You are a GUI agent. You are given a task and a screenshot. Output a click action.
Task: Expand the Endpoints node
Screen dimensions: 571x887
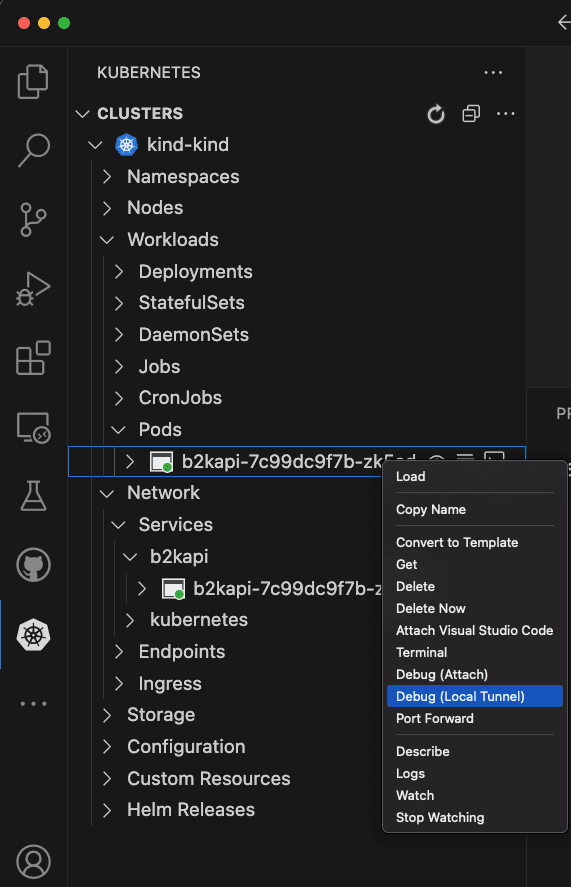(x=118, y=652)
